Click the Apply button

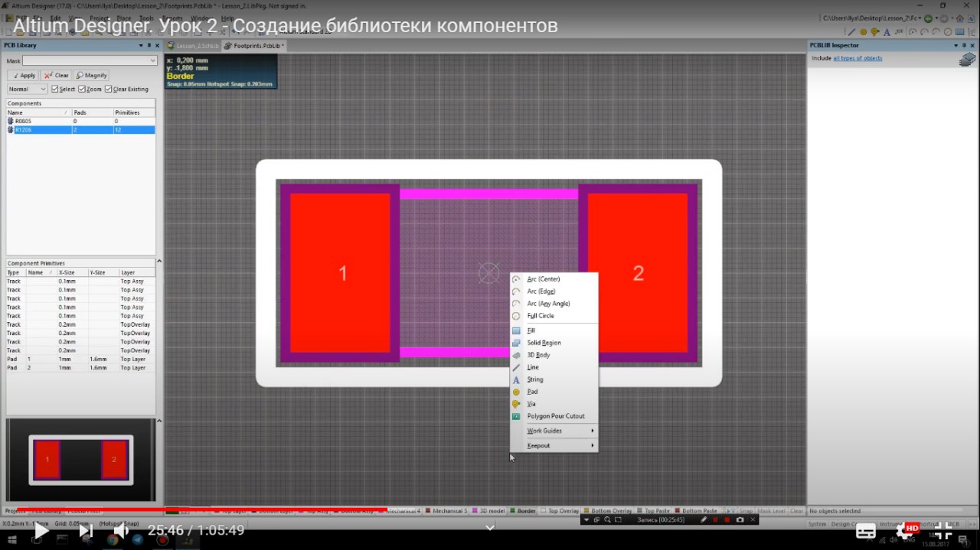pyautogui.click(x=23, y=75)
